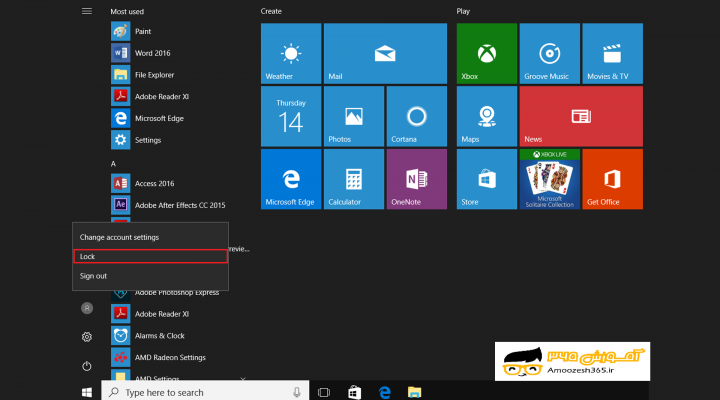Launch the Microsoft Edge tile
Screen dimensions: 720x400
(x=291, y=179)
